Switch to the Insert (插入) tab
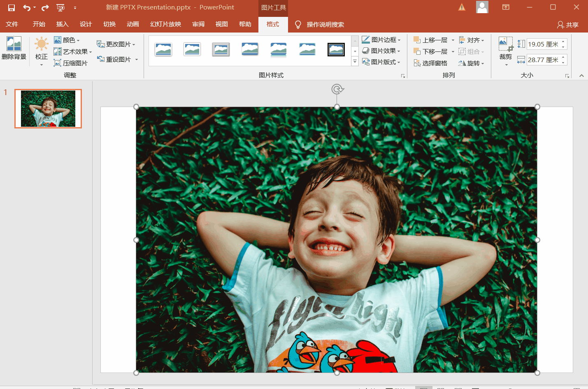The image size is (588, 389). pos(62,24)
